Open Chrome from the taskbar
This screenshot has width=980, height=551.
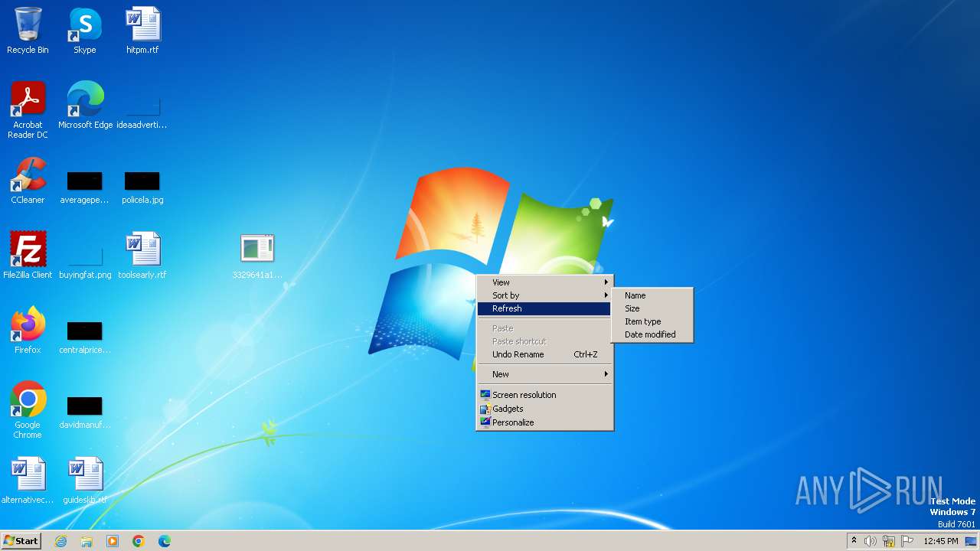[139, 541]
